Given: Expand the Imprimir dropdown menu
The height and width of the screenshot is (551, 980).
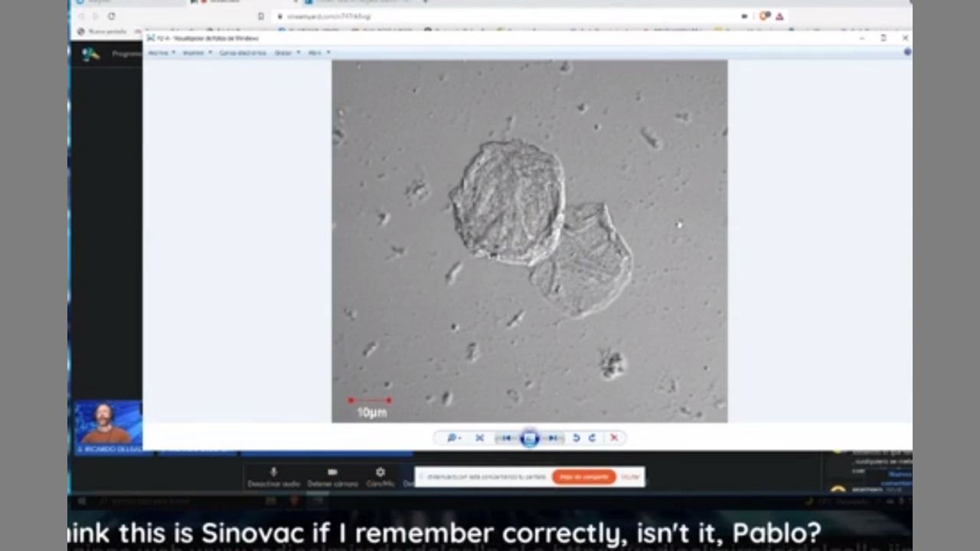Looking at the screenshot, I should pyautogui.click(x=197, y=53).
